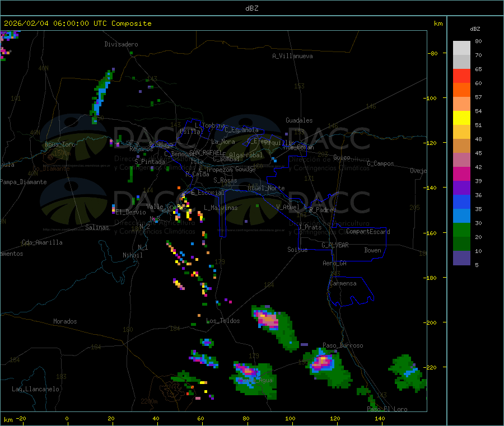Click the timestamp 2026/02/04 06:00:00 UTC Composite

pos(77,24)
